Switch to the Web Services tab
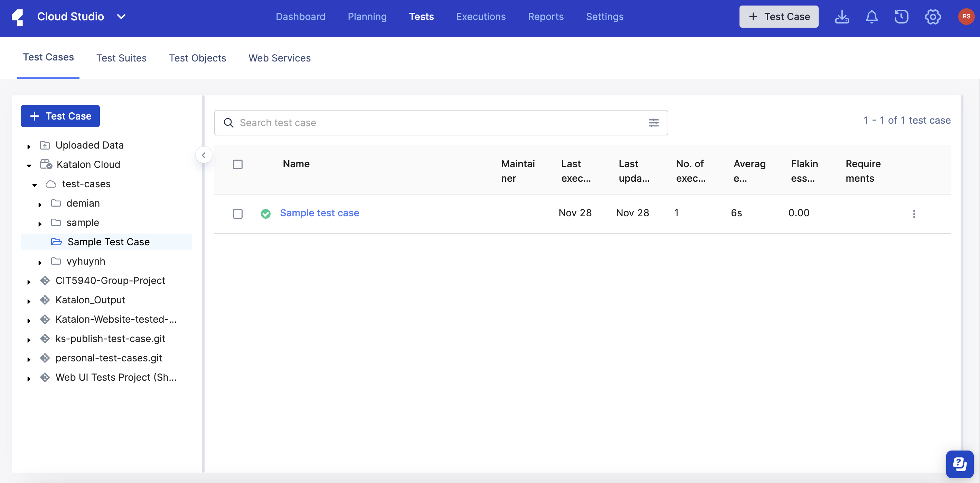Screen dimensions: 980x483 pos(280,57)
